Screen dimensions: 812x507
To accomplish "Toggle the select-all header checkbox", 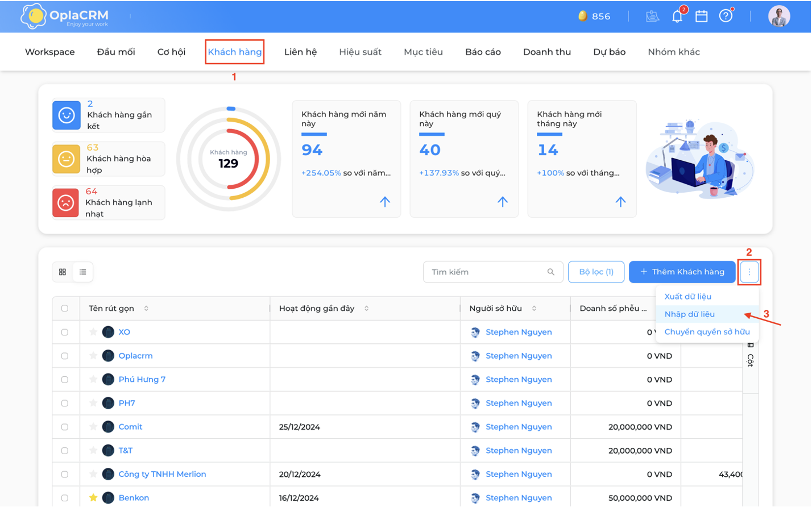I will coord(65,309).
